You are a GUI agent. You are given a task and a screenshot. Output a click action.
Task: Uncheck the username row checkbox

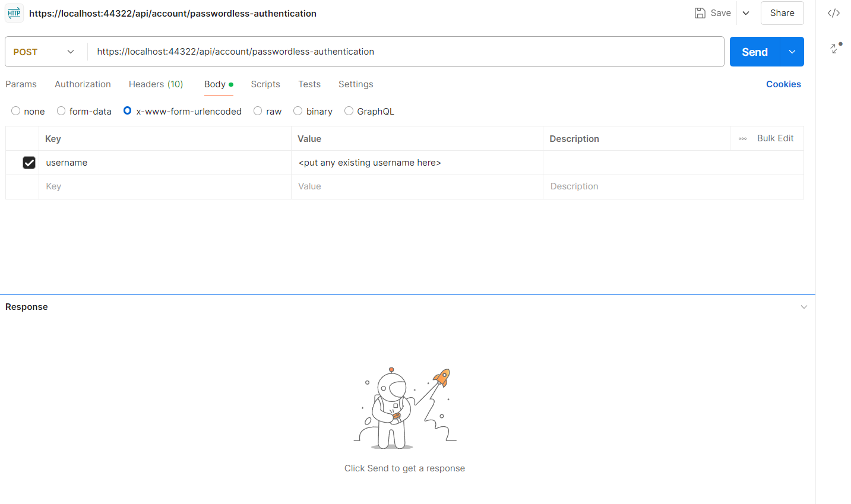coord(29,163)
